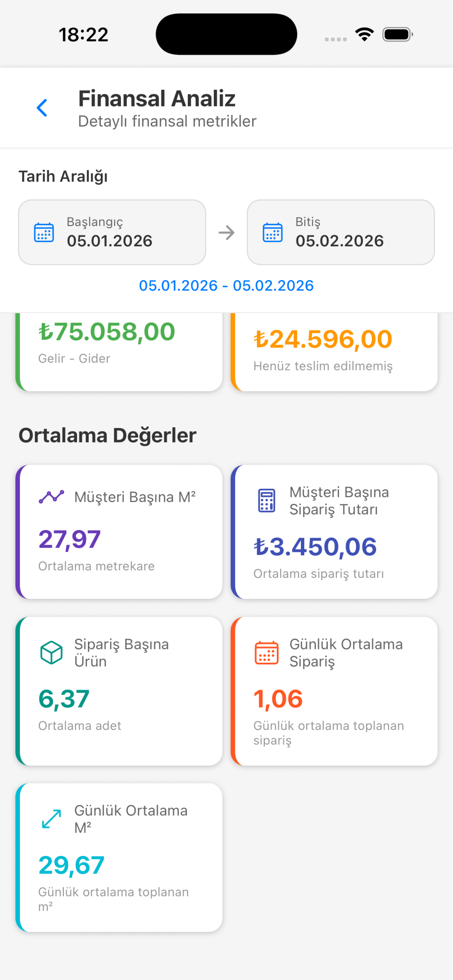
Task: Tap the Tarih Aralığı label
Action: [x=63, y=176]
